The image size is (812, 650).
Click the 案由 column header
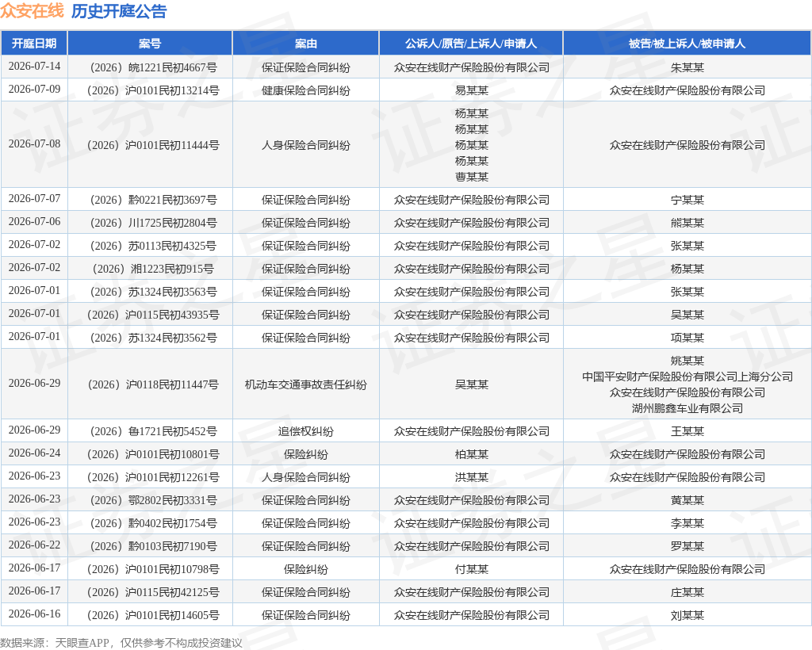tap(305, 44)
